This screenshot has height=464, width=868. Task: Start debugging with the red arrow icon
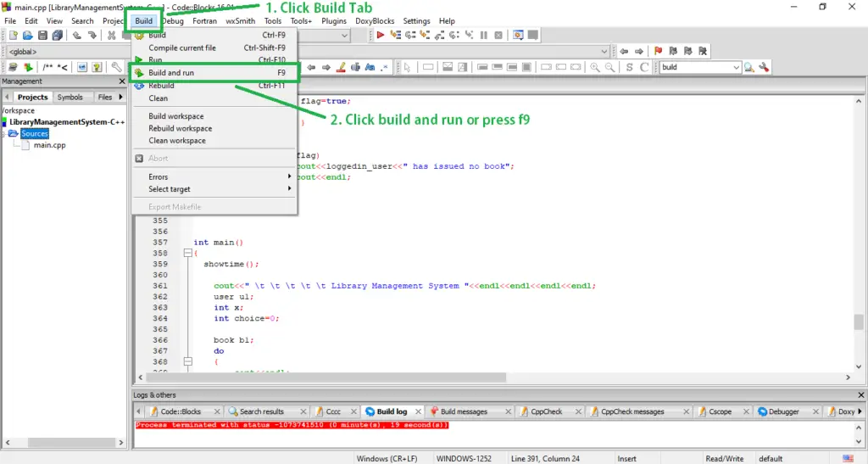point(381,35)
